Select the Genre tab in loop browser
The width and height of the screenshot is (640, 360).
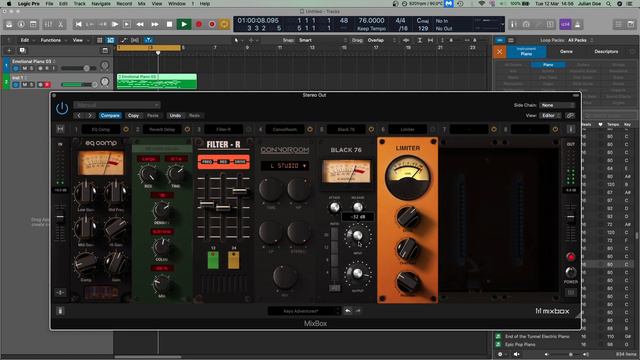[566, 52]
